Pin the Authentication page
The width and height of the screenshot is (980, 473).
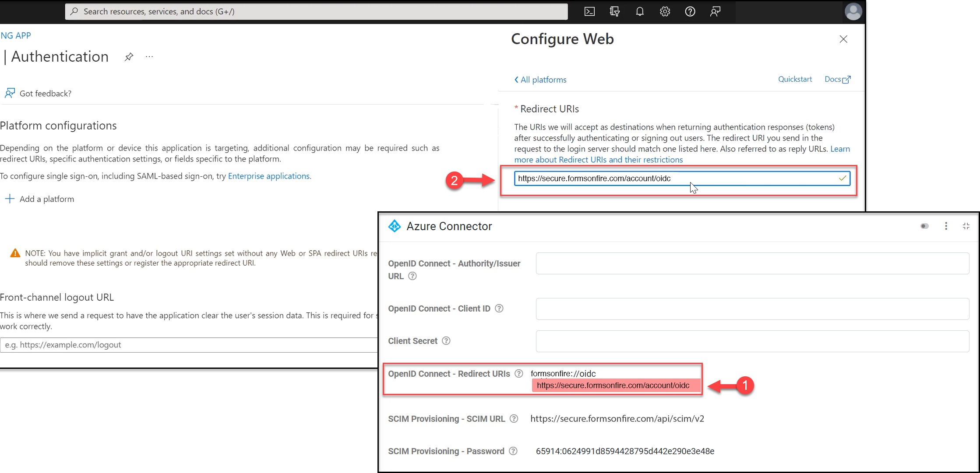(129, 57)
